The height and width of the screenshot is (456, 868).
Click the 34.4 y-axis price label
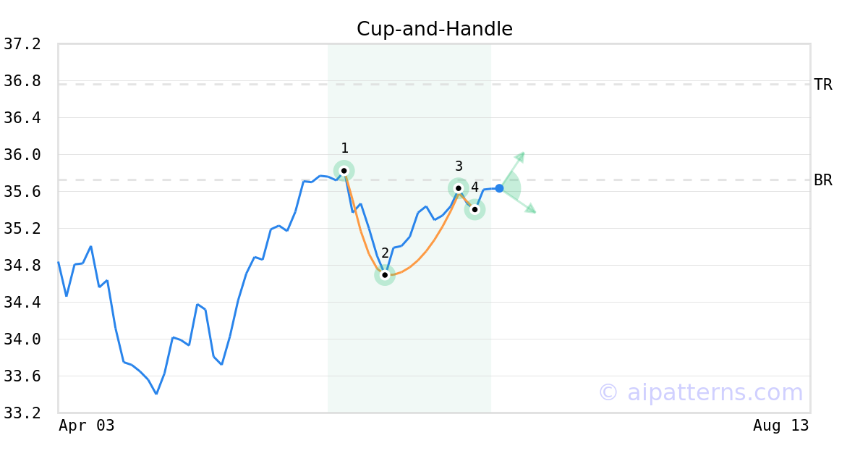pos(22,303)
